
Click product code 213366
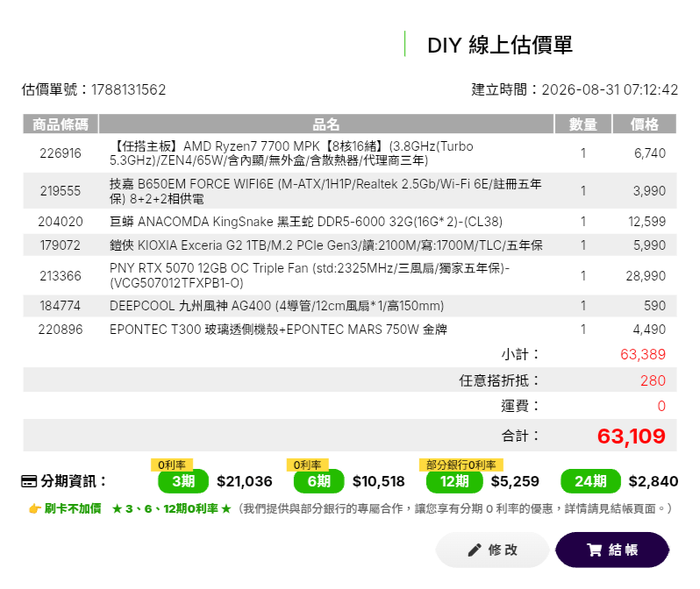[61, 276]
